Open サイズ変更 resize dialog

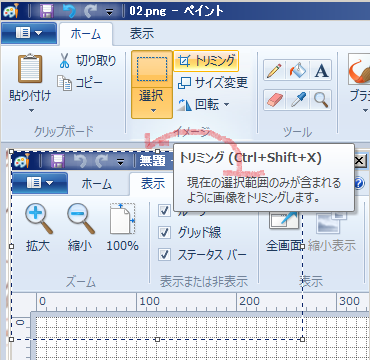coord(213,82)
